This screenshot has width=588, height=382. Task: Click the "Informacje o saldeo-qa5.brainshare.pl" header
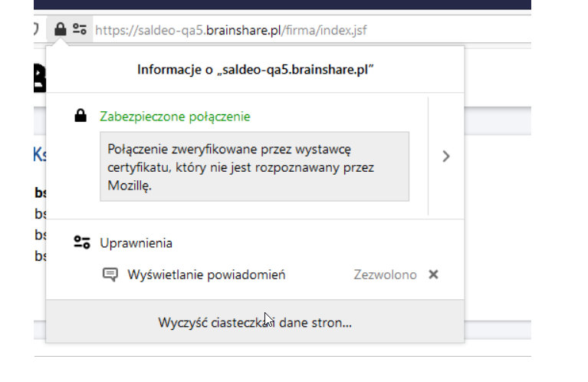click(255, 70)
